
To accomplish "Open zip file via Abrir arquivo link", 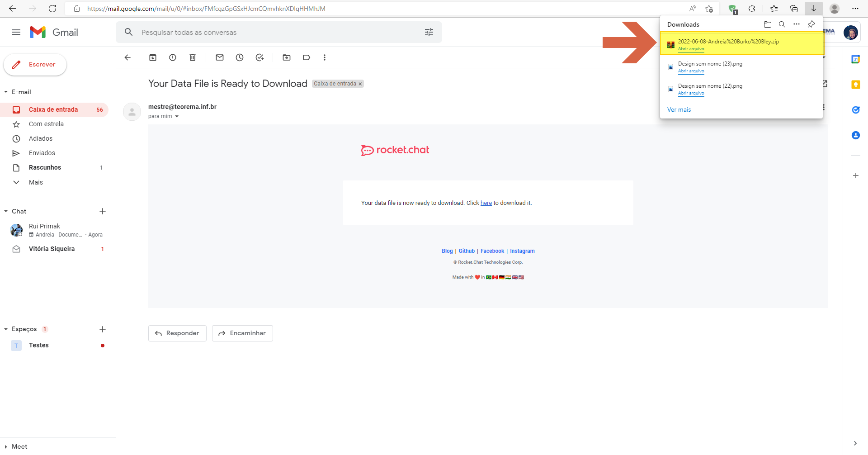I will [691, 49].
